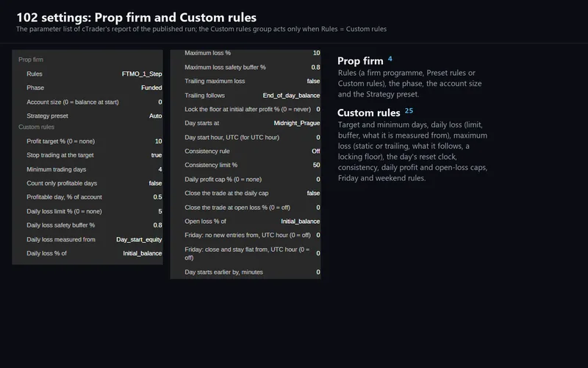Toggle Close the trade at the daily cap
This screenshot has height=368, width=588.
pos(313,193)
